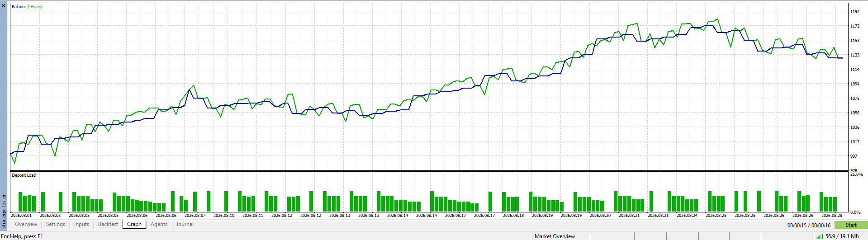Click the Equity legend label
The height and width of the screenshot is (240, 868).
click(36, 7)
